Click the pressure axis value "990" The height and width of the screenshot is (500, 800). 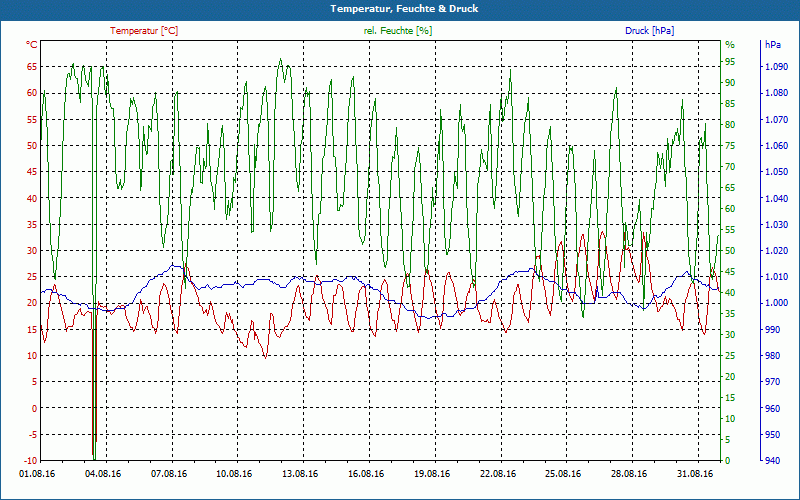[773, 330]
